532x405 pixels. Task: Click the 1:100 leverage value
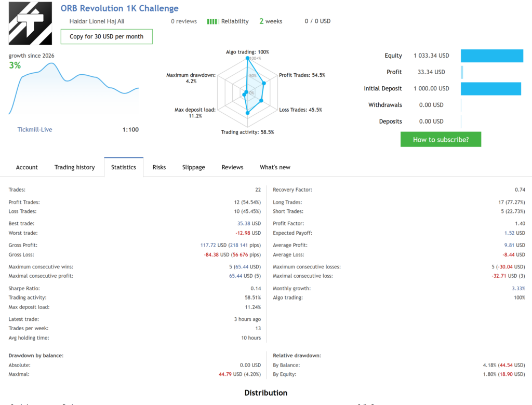tap(130, 130)
